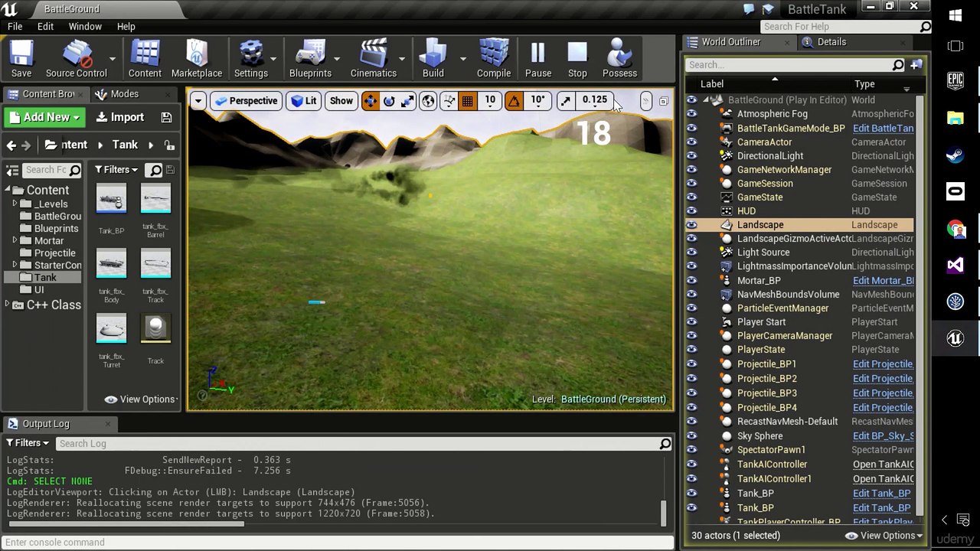The height and width of the screenshot is (551, 980).
Task: Open Edit Mortar_BP blueprint link
Action: [883, 281]
